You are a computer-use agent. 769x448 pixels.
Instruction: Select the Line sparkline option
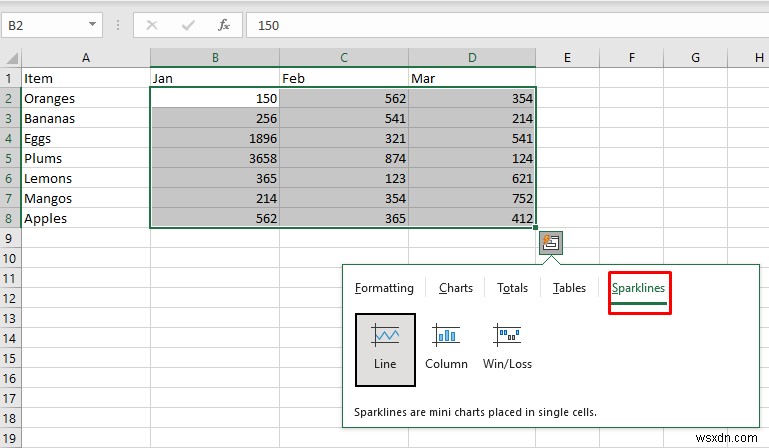[x=385, y=350]
